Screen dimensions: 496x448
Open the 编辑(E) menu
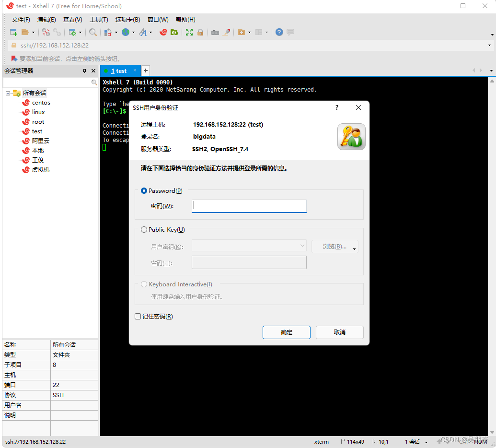46,20
